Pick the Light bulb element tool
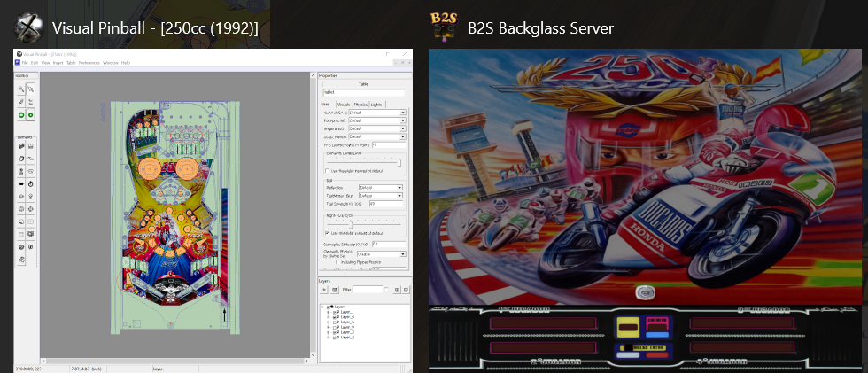The height and width of the screenshot is (373, 868). click(31, 197)
